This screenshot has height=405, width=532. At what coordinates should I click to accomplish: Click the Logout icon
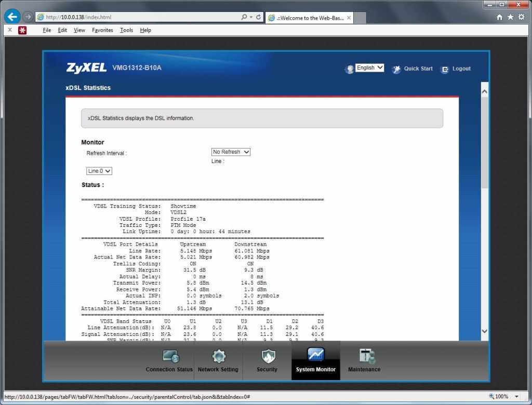click(x=445, y=69)
